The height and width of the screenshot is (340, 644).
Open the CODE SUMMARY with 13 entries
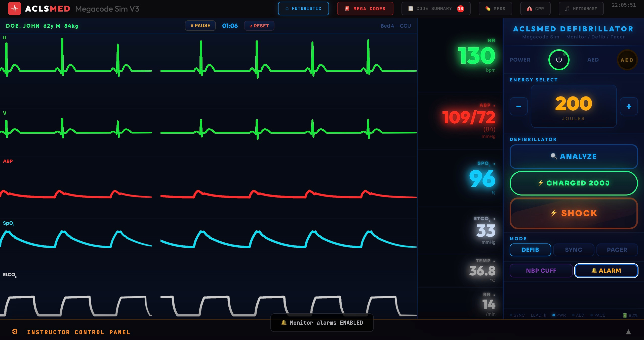point(436,8)
